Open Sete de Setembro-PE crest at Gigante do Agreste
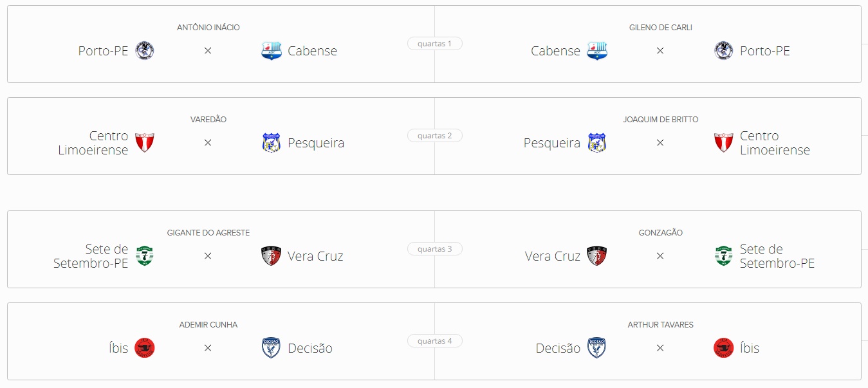Viewport: 868px width, 388px height. coord(145,256)
